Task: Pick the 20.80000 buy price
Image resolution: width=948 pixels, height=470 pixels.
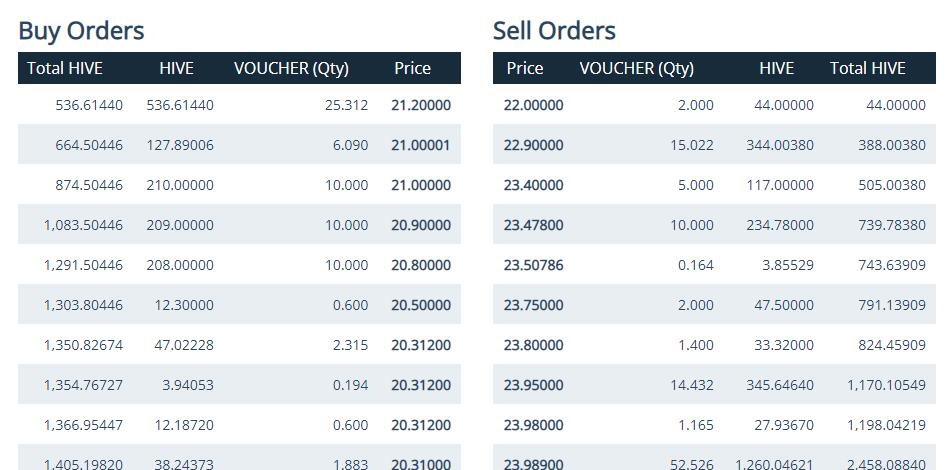Action: (420, 265)
